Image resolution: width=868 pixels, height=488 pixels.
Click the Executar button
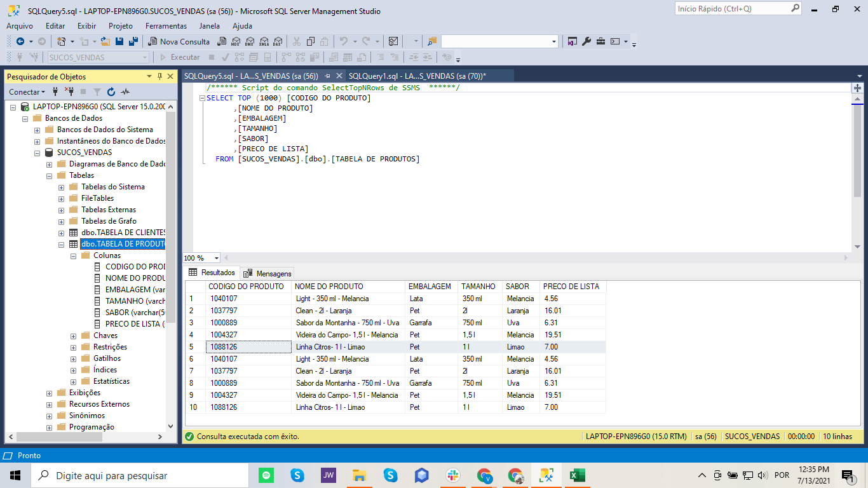[180, 57]
